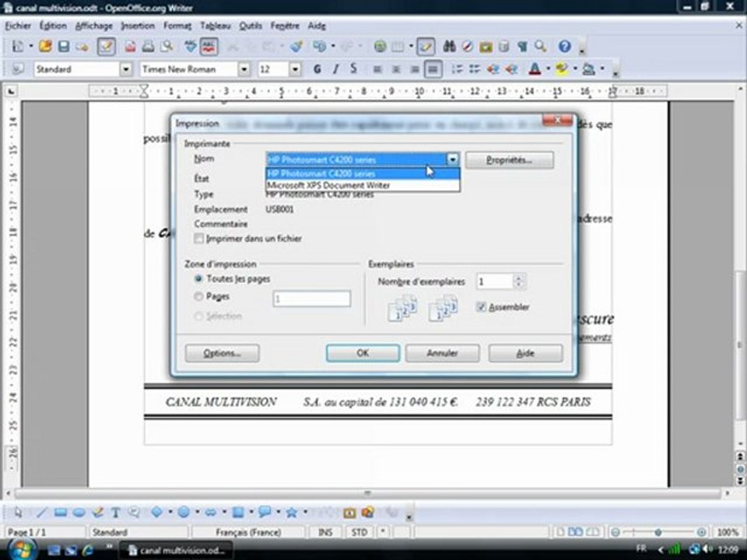Select the Justified alignment icon

[433, 69]
